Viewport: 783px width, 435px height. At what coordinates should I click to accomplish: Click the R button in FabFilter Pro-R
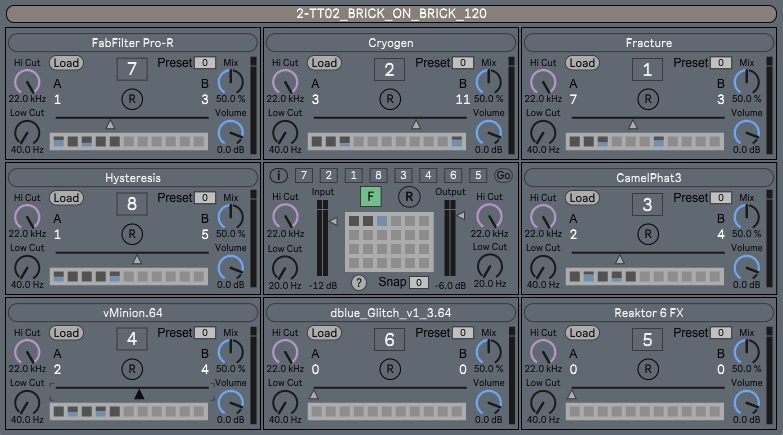click(131, 99)
